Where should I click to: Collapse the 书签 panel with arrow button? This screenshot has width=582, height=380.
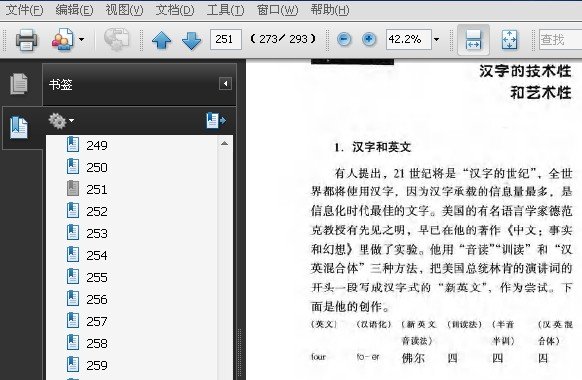pos(225,83)
